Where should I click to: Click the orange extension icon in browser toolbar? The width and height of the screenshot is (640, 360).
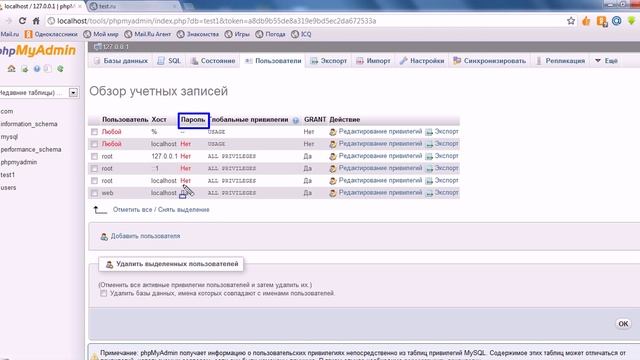point(602,21)
